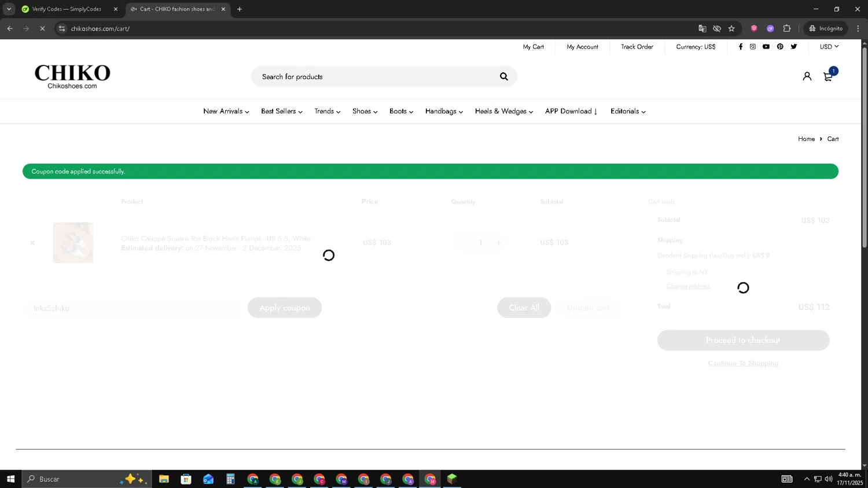Open Outlook in taskbar
The width and height of the screenshot is (868, 488).
coord(208,479)
